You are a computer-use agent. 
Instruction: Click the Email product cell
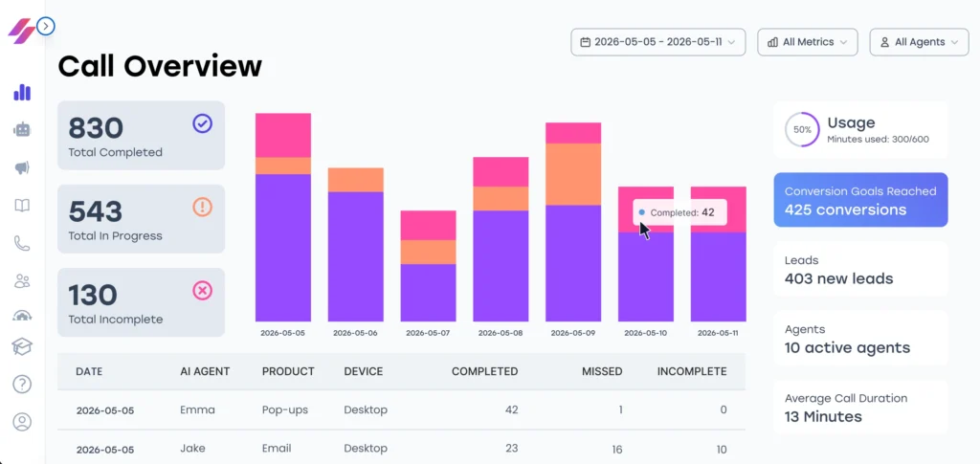pyautogui.click(x=275, y=449)
